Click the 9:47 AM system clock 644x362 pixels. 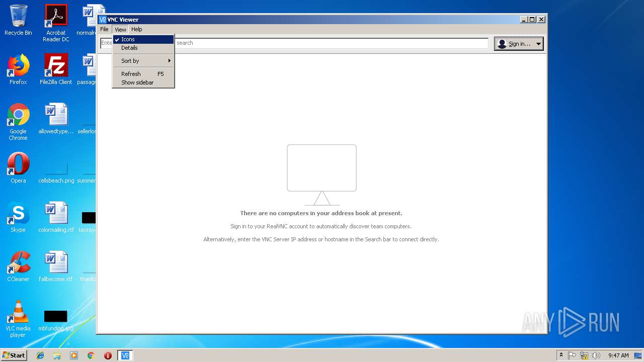[x=618, y=355]
